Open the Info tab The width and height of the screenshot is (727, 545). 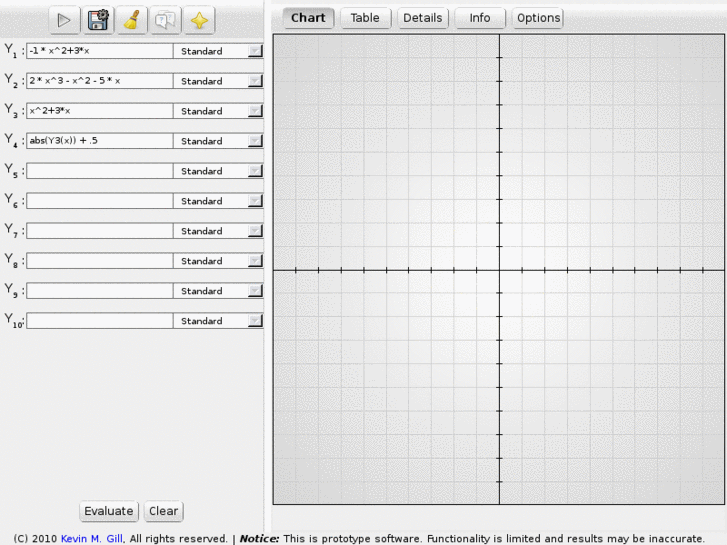pos(480,18)
